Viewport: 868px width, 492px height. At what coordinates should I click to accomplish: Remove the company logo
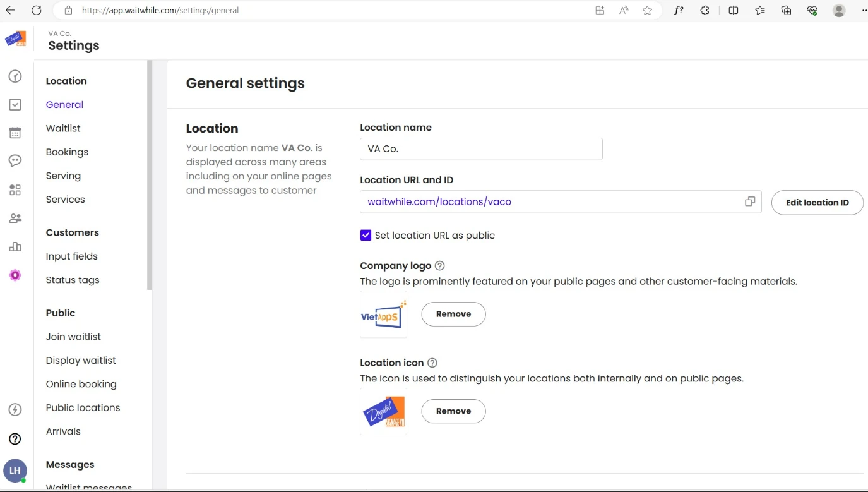coord(453,314)
